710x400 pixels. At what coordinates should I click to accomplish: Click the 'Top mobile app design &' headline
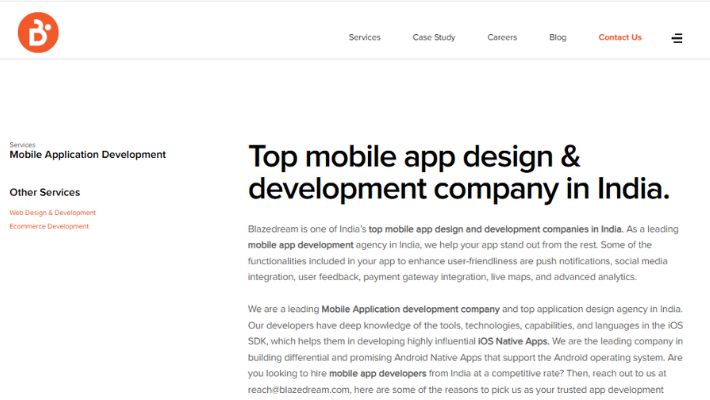pyautogui.click(x=414, y=157)
